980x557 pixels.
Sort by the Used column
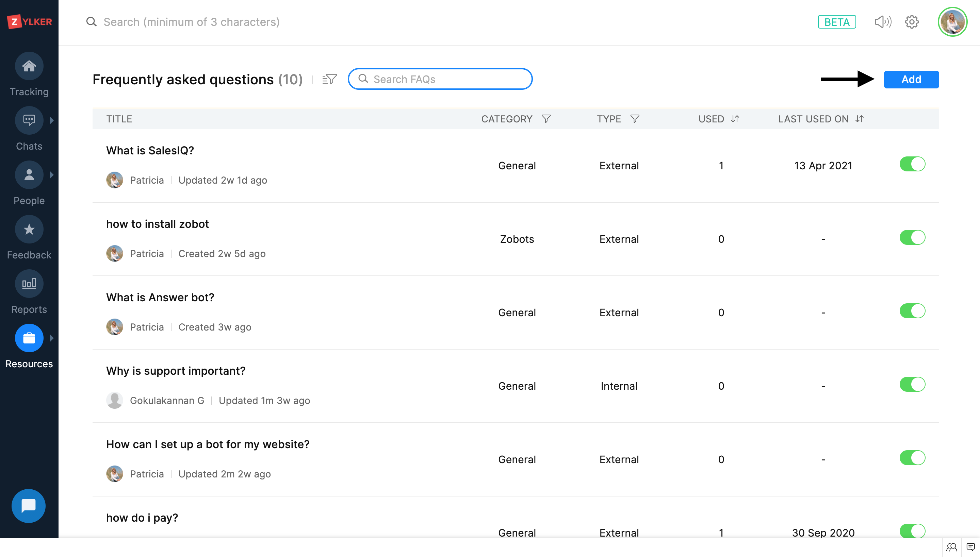[735, 119]
